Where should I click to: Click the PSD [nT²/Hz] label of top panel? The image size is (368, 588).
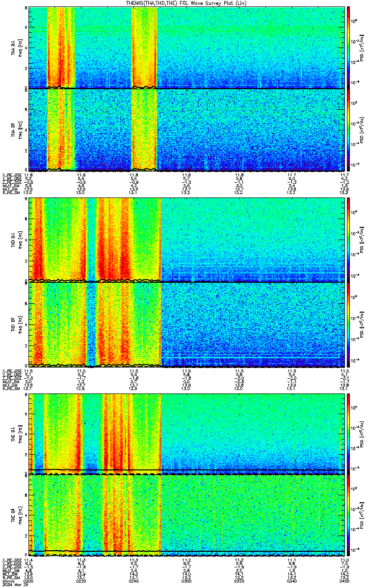point(361,47)
